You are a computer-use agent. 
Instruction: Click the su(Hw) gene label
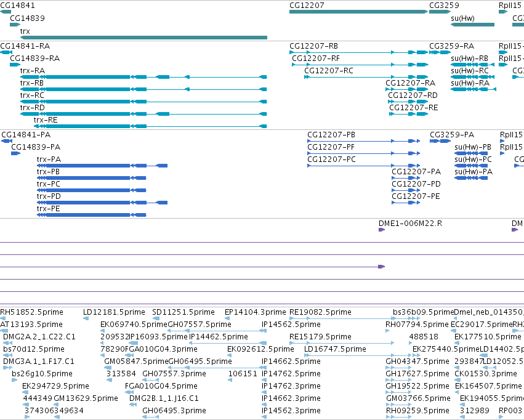click(462, 18)
